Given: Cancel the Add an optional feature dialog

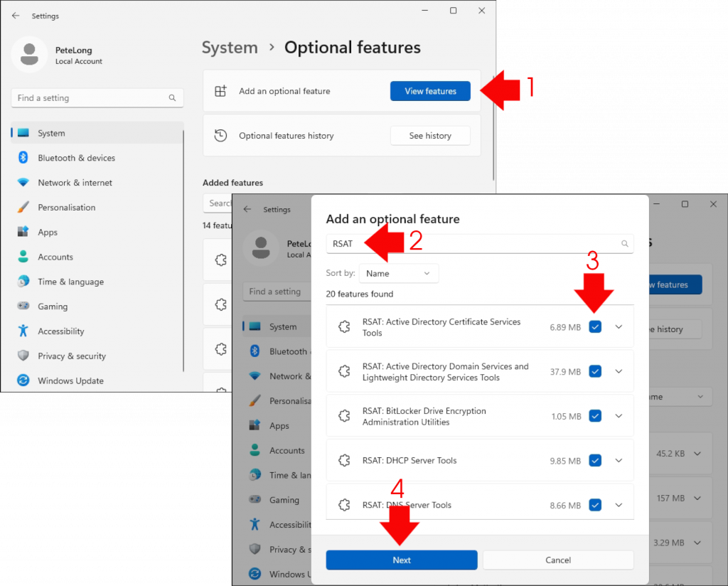Looking at the screenshot, I should pos(558,560).
